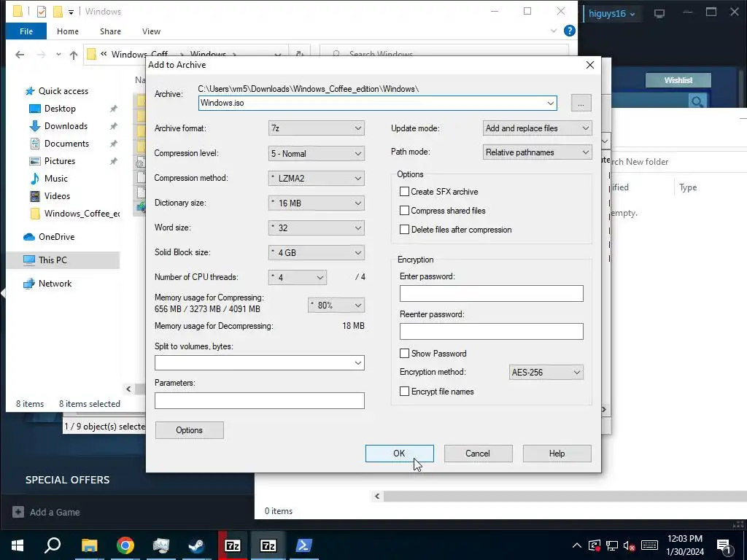Image resolution: width=747 pixels, height=560 pixels.
Task: Select OneDrive in navigation pane
Action: 56,237
